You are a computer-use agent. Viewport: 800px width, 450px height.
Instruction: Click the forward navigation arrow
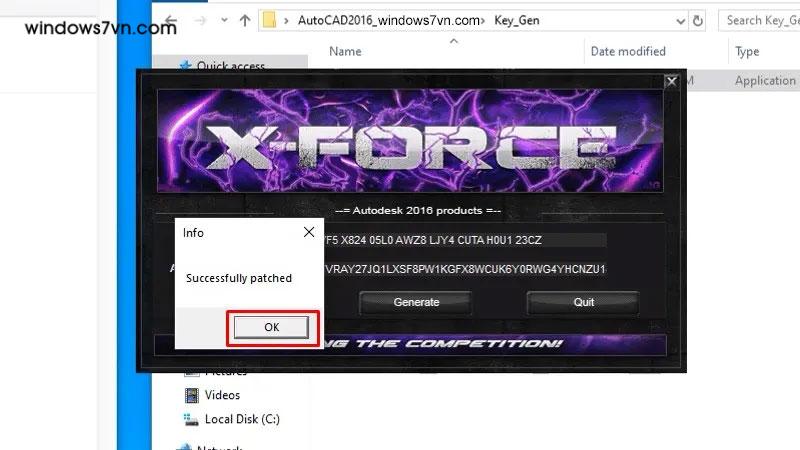[x=201, y=20]
